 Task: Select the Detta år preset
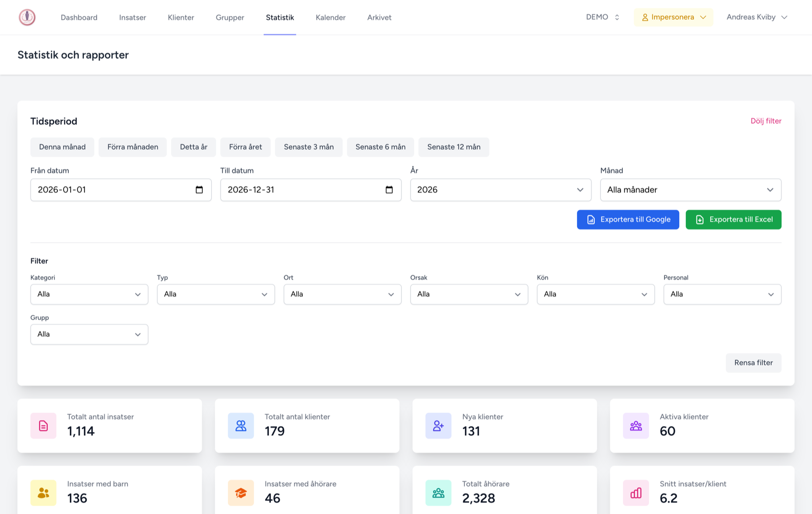[x=193, y=147]
